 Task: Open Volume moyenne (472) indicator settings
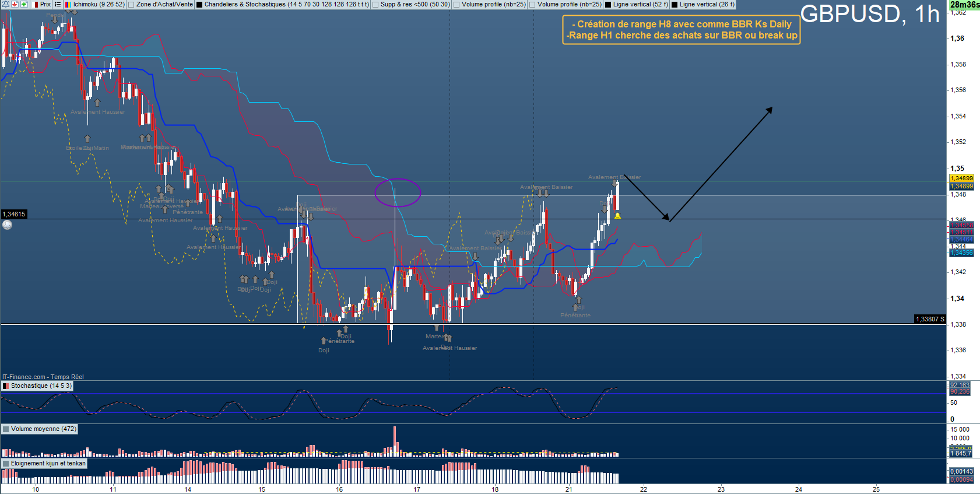pos(44,429)
